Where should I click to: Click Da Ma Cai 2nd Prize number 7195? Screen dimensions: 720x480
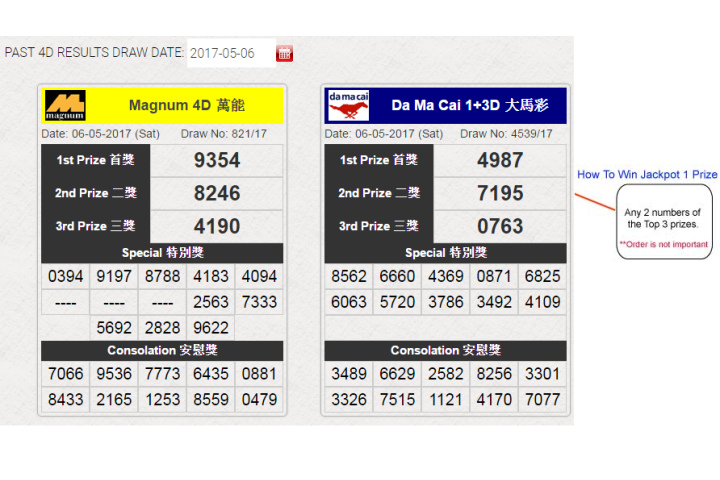pyautogui.click(x=500, y=193)
